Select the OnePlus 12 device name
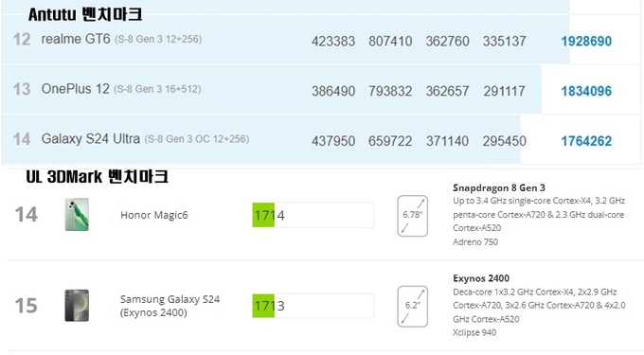The width and height of the screenshot is (644, 355). [76, 89]
